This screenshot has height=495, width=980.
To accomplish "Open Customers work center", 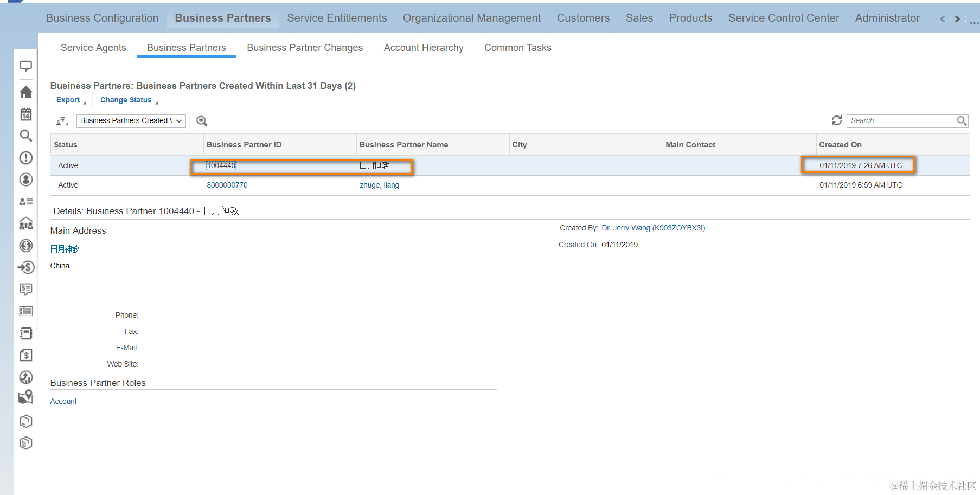I will [583, 18].
